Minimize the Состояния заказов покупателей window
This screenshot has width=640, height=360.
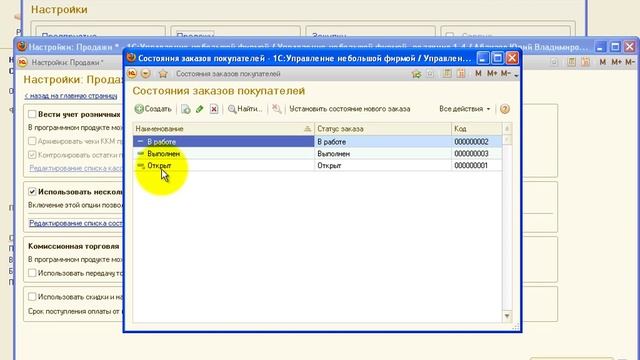[x=482, y=58]
